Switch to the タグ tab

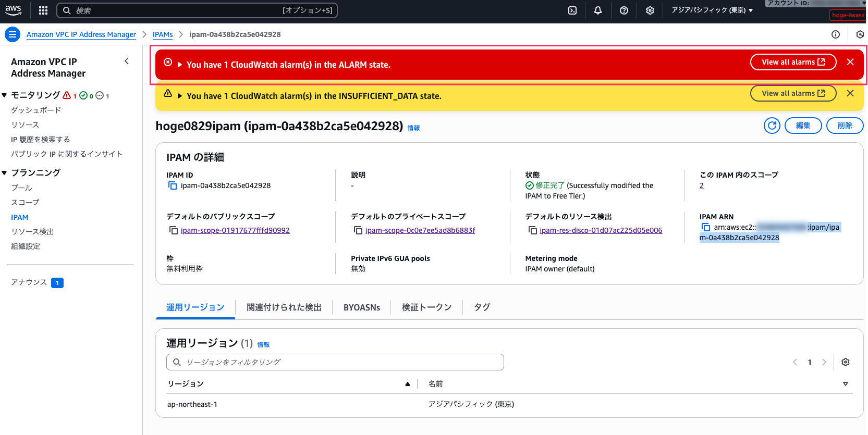tap(482, 307)
